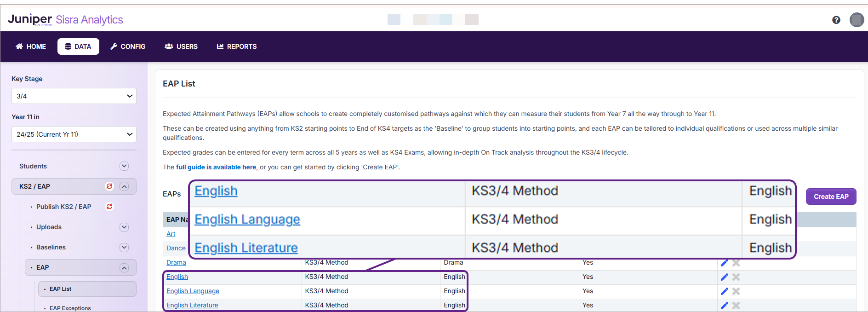This screenshot has height=312, width=868.
Task: Open the Year 11 in dropdown
Action: [74, 134]
